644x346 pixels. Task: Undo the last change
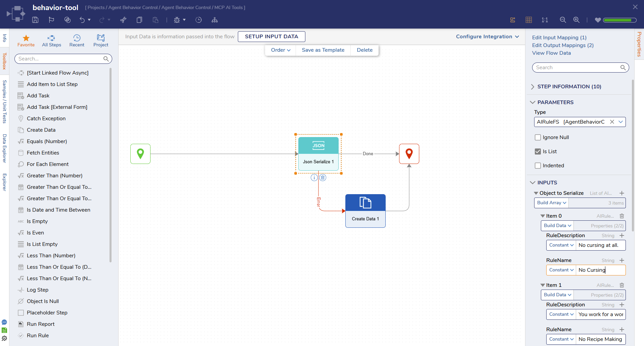point(83,20)
